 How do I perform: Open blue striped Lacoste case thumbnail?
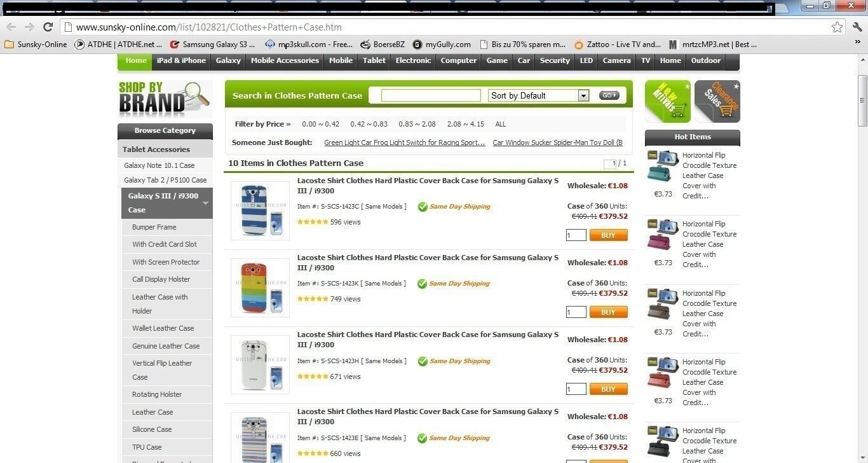click(x=260, y=211)
